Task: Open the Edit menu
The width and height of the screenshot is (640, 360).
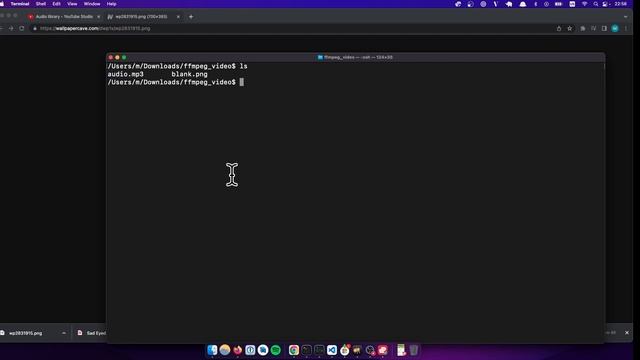Action: tap(56, 4)
